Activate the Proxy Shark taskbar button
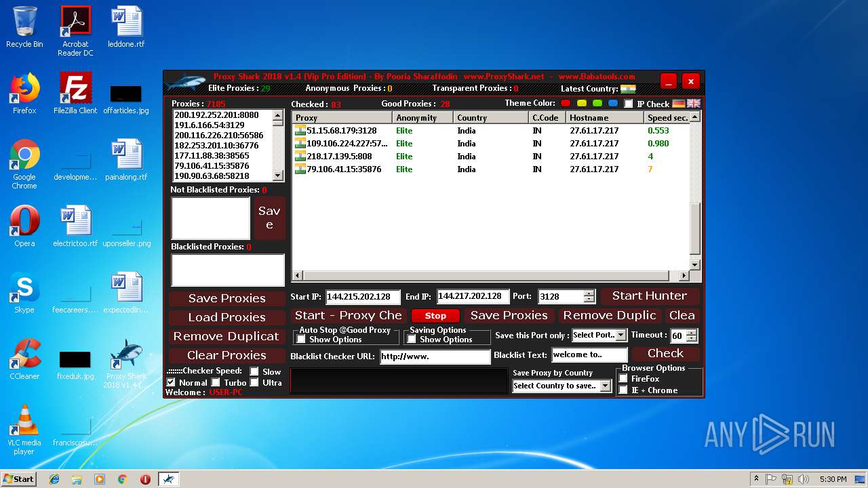This screenshot has height=488, width=868. tap(169, 479)
